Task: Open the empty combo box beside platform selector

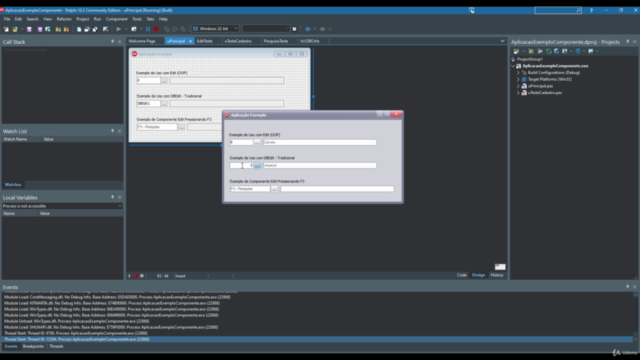Action: click(x=266, y=29)
